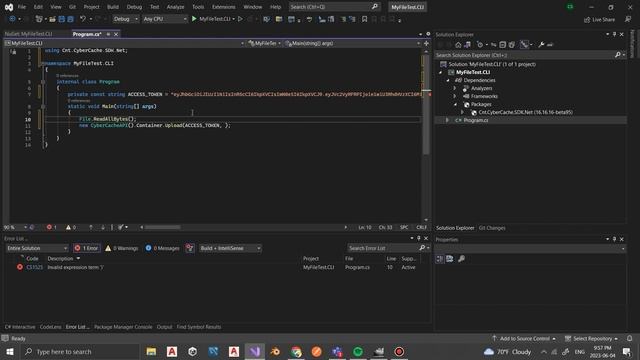This screenshot has width=640, height=360.
Task: Toggle the 1 Error filter button
Action: tap(87, 248)
